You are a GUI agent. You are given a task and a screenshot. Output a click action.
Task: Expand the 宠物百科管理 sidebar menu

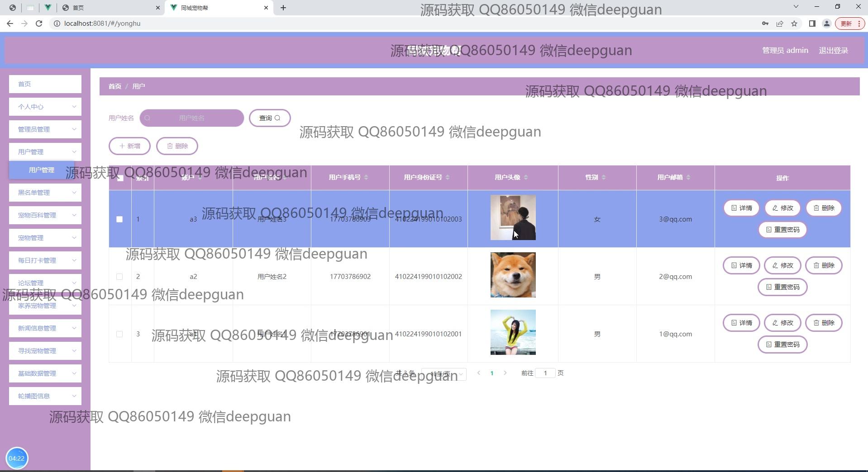point(45,215)
